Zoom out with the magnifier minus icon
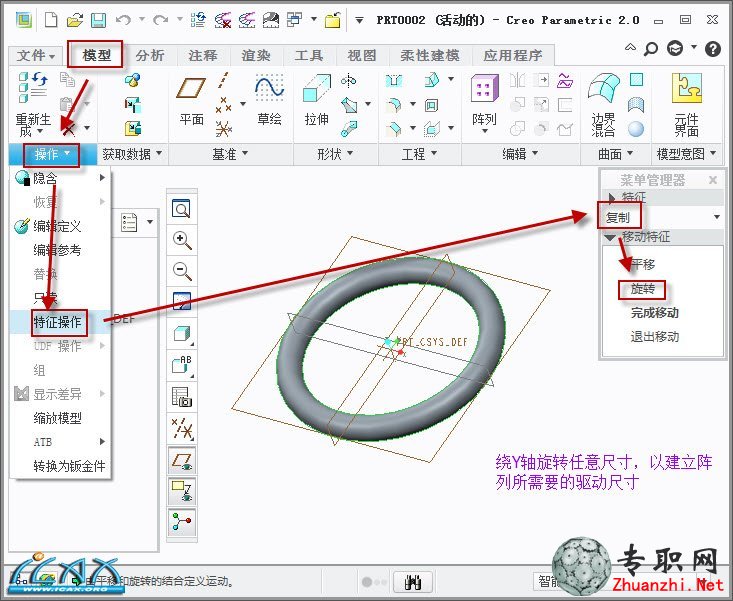The width and height of the screenshot is (733, 601). pos(181,271)
